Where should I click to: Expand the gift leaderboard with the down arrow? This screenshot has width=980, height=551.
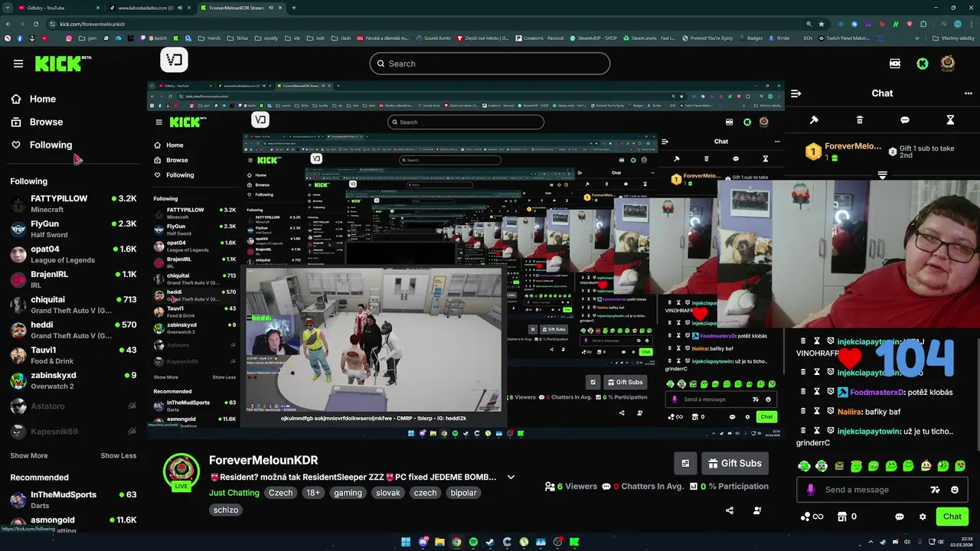pos(882,175)
